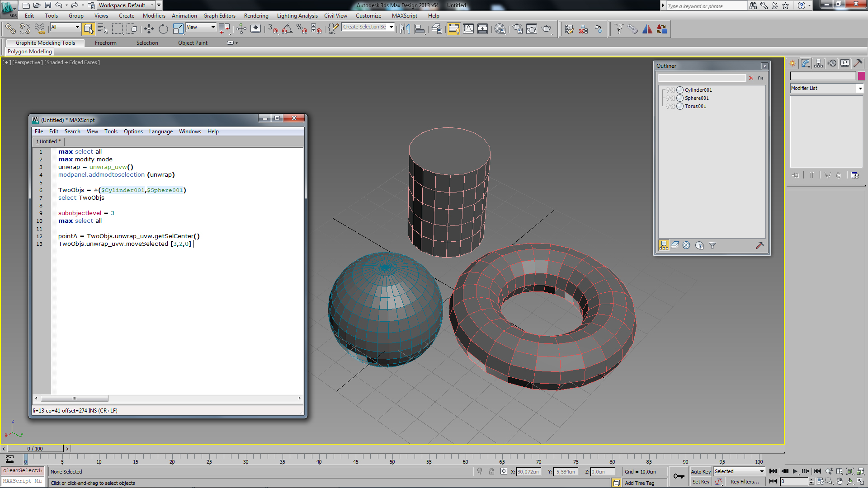Image resolution: width=868 pixels, height=488 pixels.
Task: Toggle Spinner Snap button
Action: click(x=316, y=29)
